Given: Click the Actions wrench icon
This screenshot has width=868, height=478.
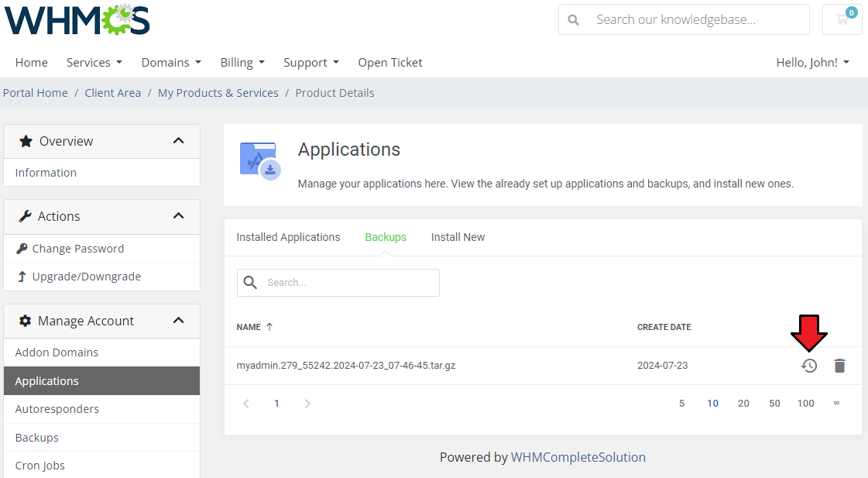Looking at the screenshot, I should pyautogui.click(x=25, y=216).
